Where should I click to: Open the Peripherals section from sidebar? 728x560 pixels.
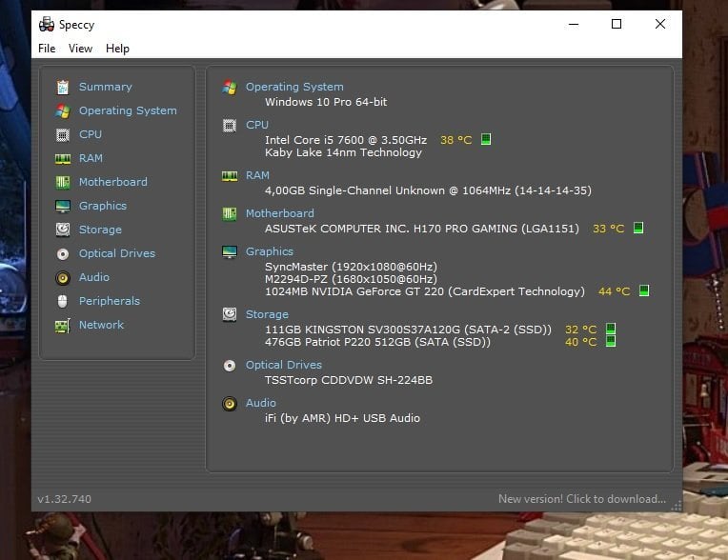[x=110, y=301]
